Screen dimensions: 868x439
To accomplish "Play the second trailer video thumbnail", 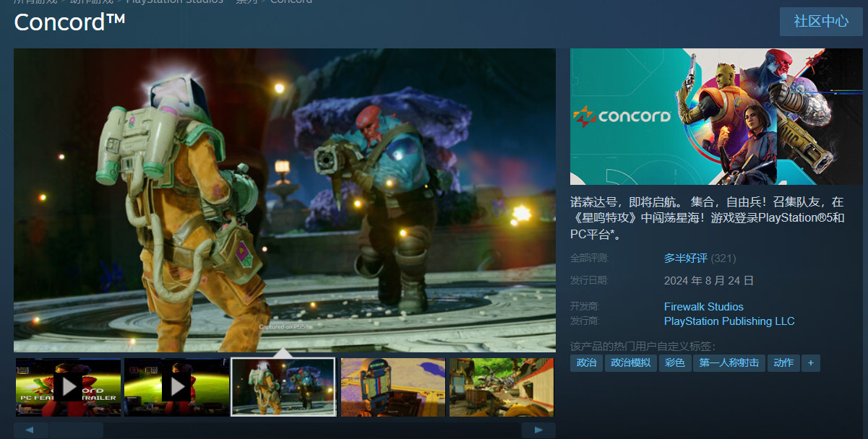I will point(176,388).
